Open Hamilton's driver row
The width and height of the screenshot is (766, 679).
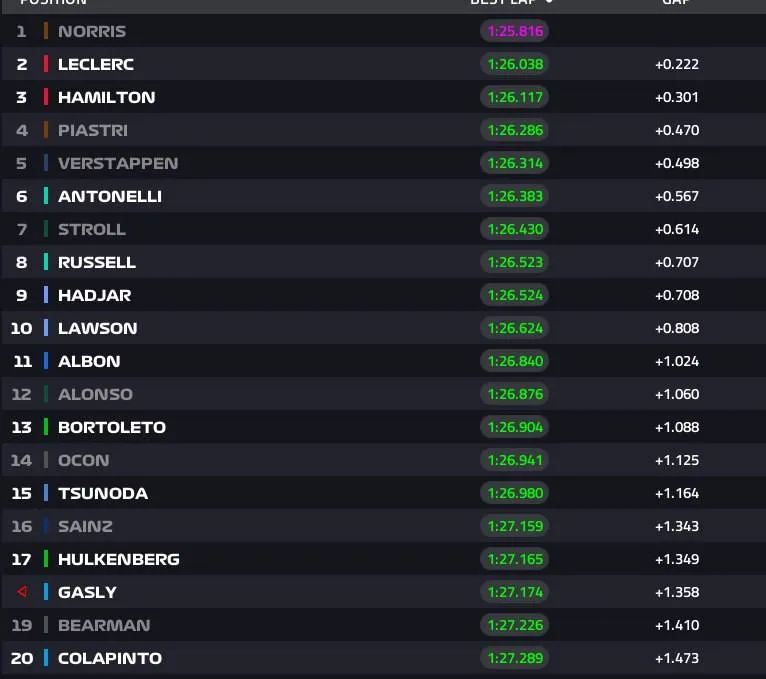click(x=383, y=97)
